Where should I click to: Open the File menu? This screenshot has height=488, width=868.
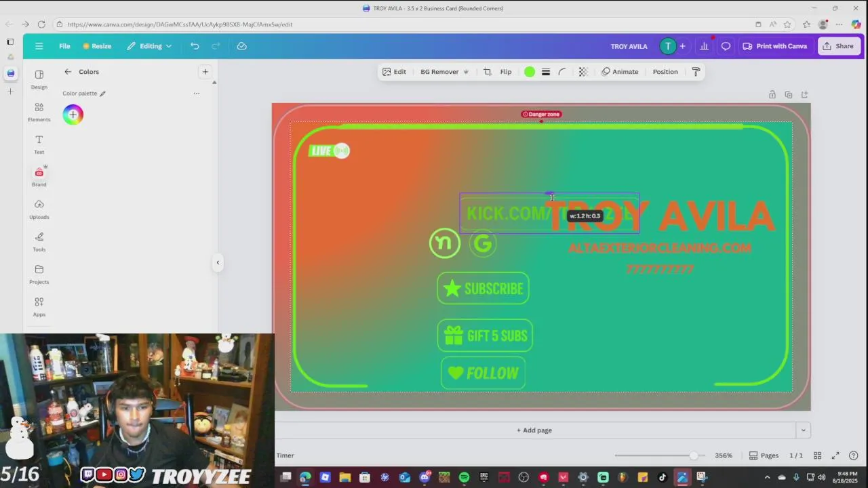pyautogui.click(x=64, y=46)
